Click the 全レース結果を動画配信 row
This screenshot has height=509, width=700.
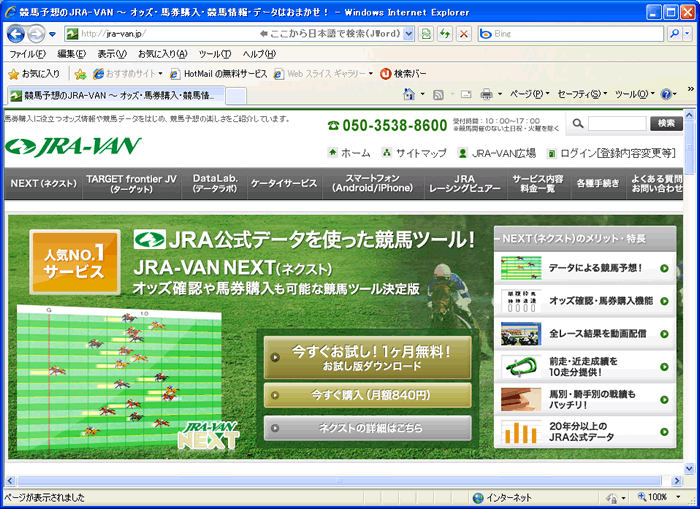[585, 334]
